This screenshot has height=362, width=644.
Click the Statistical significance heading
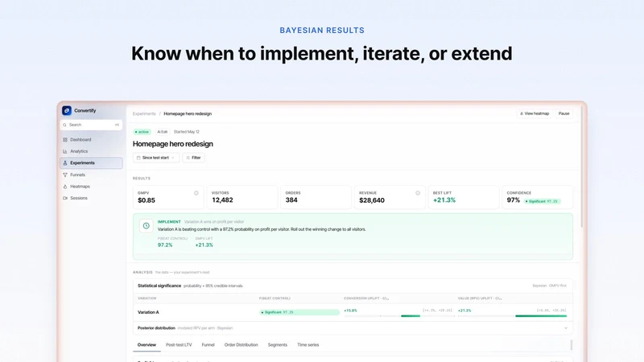tap(159, 286)
